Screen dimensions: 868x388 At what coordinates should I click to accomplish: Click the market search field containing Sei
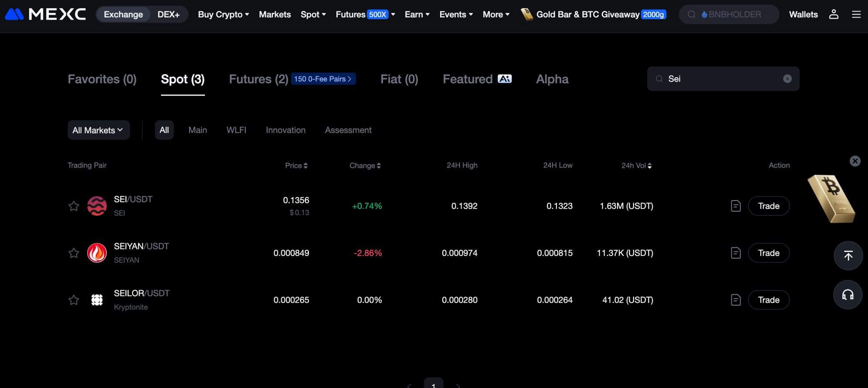tap(723, 79)
